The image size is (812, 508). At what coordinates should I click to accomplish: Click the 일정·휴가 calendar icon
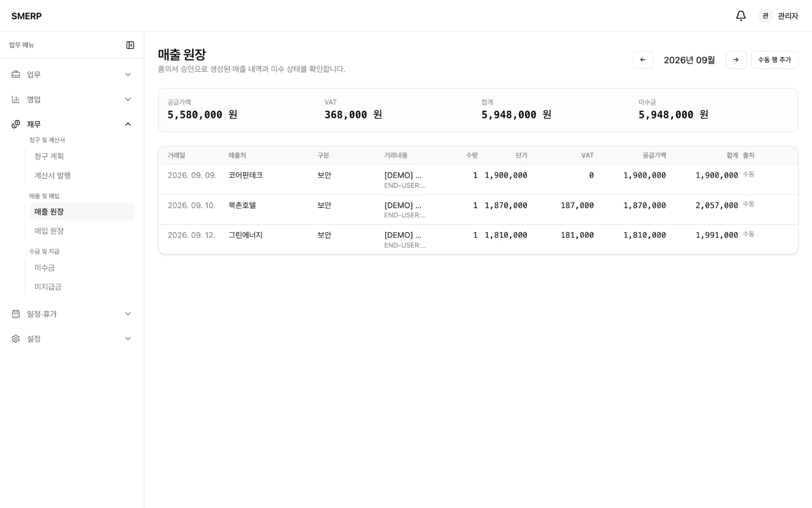pyautogui.click(x=16, y=314)
